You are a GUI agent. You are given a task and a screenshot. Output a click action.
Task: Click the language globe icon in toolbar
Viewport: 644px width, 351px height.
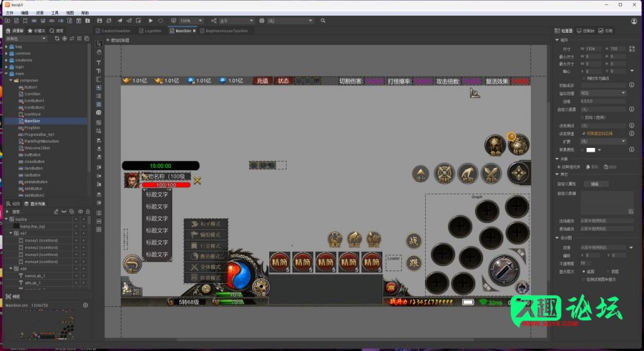[x=262, y=21]
